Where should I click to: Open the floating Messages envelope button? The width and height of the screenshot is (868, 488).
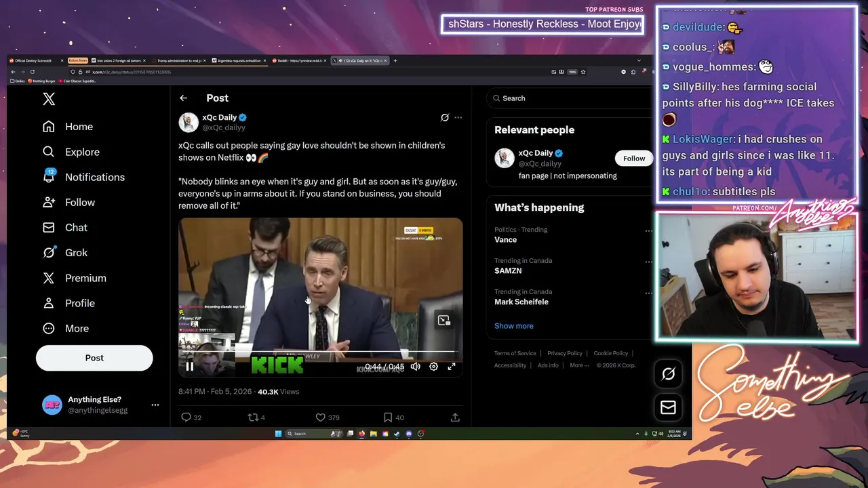668,407
